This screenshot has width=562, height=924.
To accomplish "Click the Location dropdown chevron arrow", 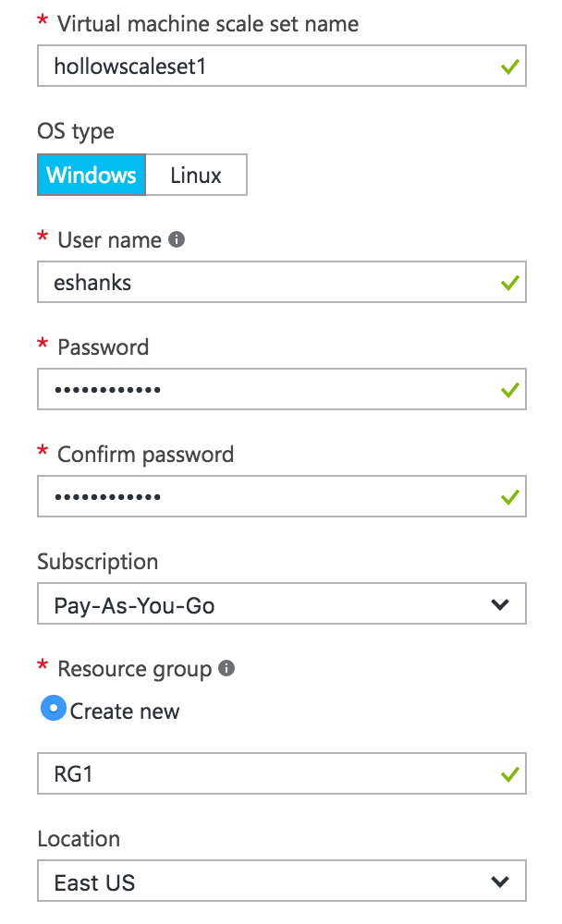I will coord(500,882).
